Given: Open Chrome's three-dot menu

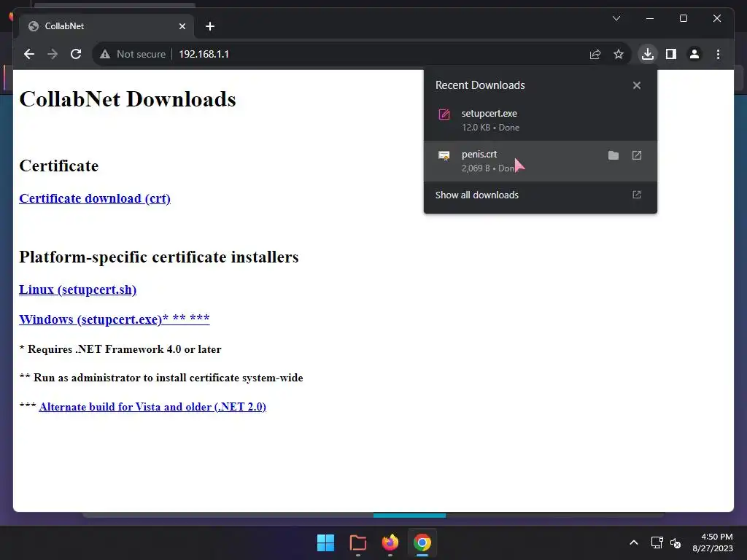Looking at the screenshot, I should tap(718, 54).
